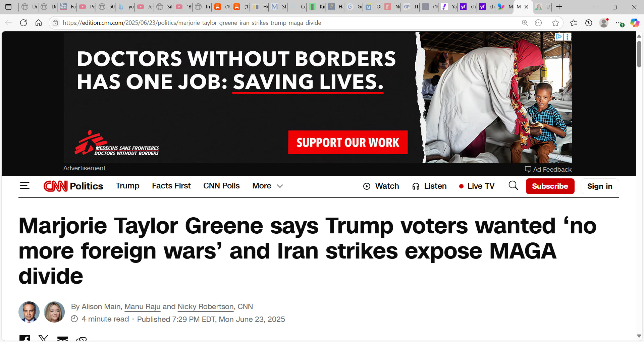Click the CNN logo

(x=55, y=186)
